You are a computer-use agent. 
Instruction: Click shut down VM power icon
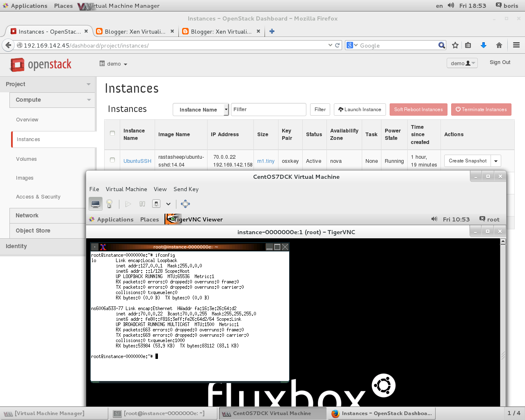pos(156,204)
